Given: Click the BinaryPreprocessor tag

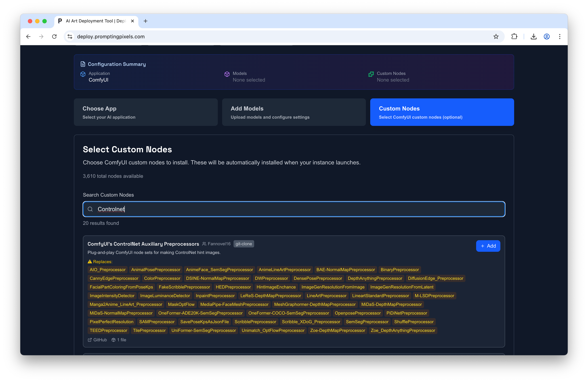Looking at the screenshot, I should [x=400, y=269].
